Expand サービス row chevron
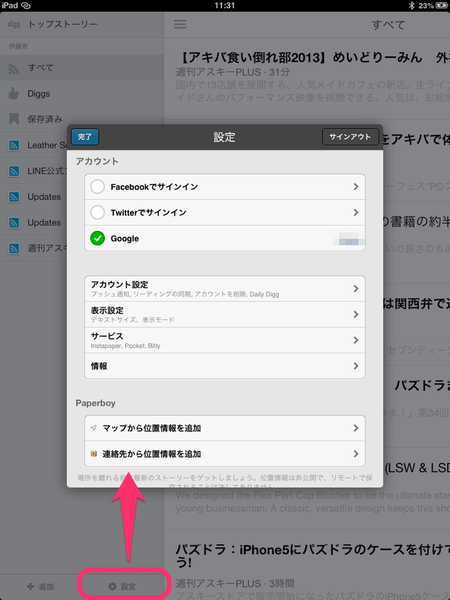 356,340
